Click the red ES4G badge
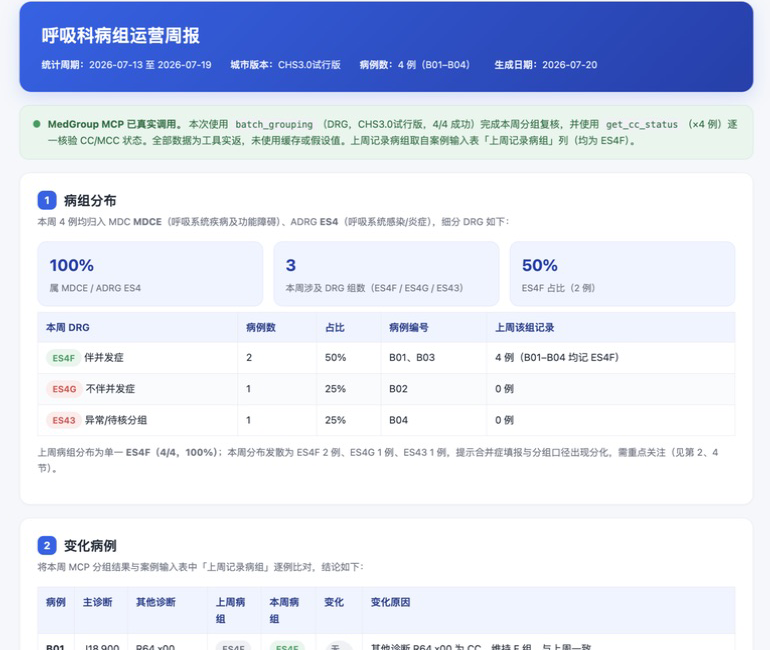770x650 pixels. tap(64, 389)
